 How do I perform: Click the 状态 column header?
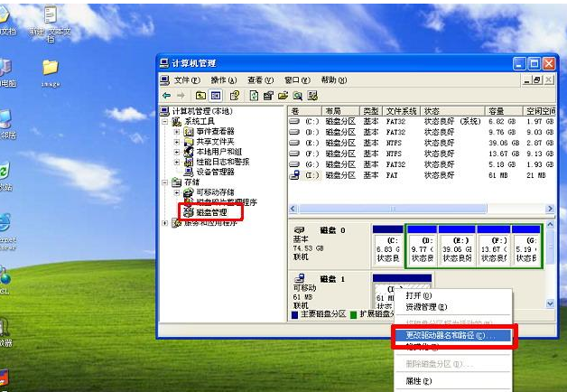(x=452, y=111)
